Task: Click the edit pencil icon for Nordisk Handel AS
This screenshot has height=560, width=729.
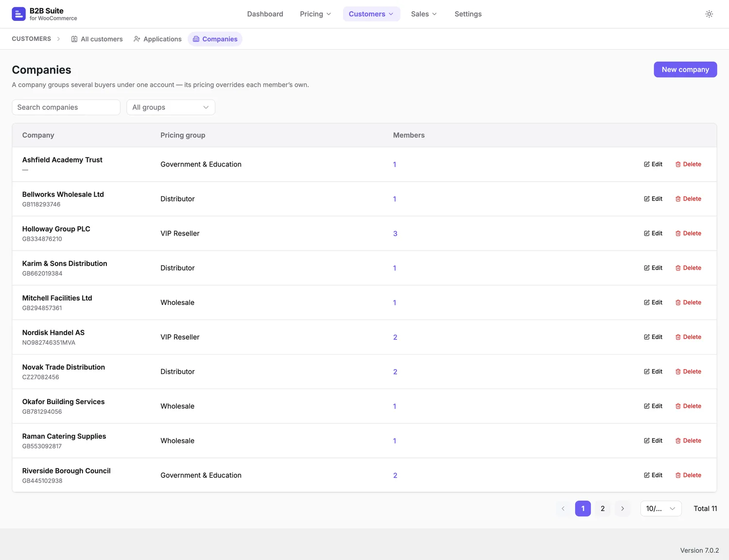Action: tap(647, 337)
